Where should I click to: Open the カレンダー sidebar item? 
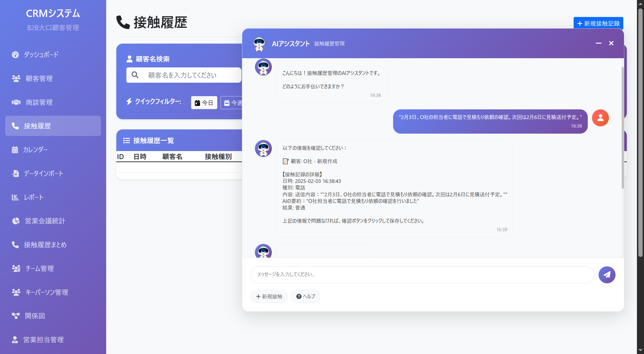pyautogui.click(x=35, y=150)
